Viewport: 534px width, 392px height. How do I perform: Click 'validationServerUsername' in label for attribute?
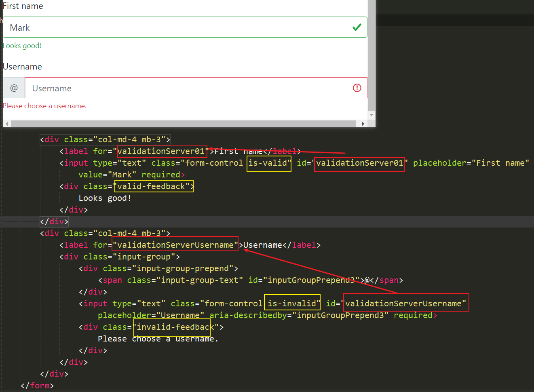175,245
